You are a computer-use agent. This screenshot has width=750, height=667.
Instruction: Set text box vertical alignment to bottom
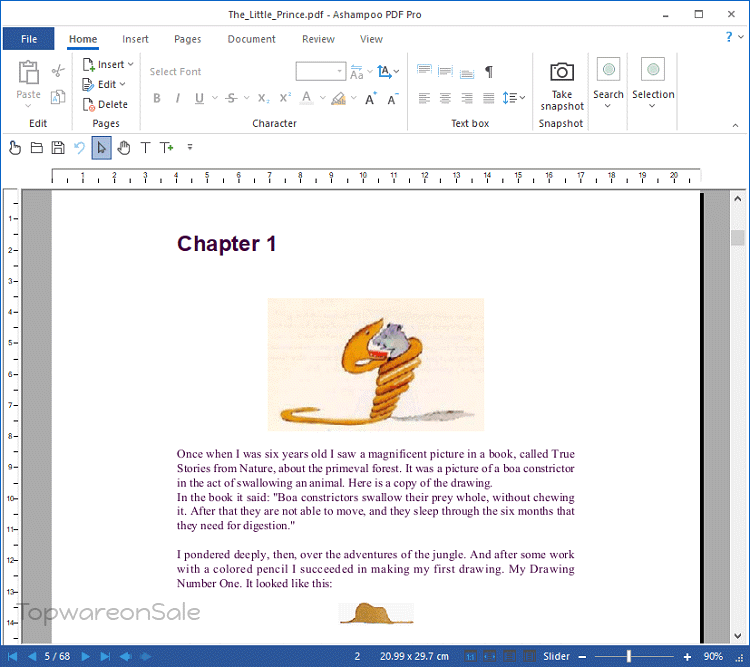[x=467, y=72]
